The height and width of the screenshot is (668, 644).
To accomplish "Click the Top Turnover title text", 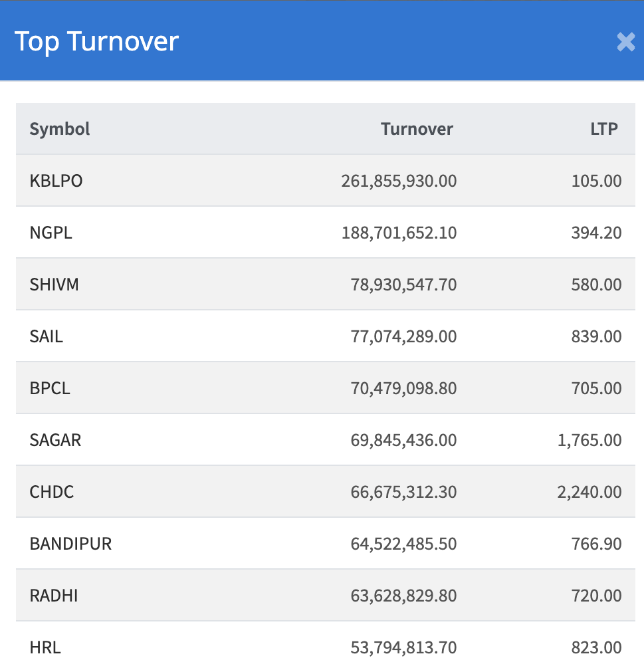I will [x=97, y=41].
